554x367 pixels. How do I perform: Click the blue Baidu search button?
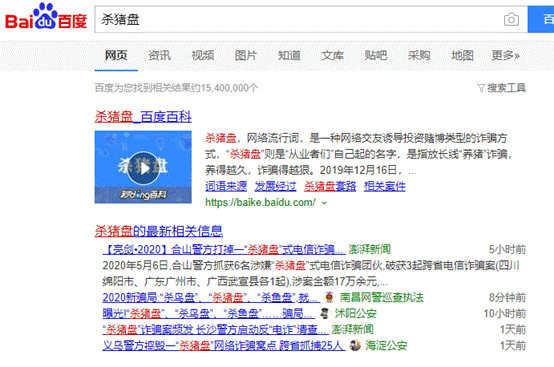541,19
